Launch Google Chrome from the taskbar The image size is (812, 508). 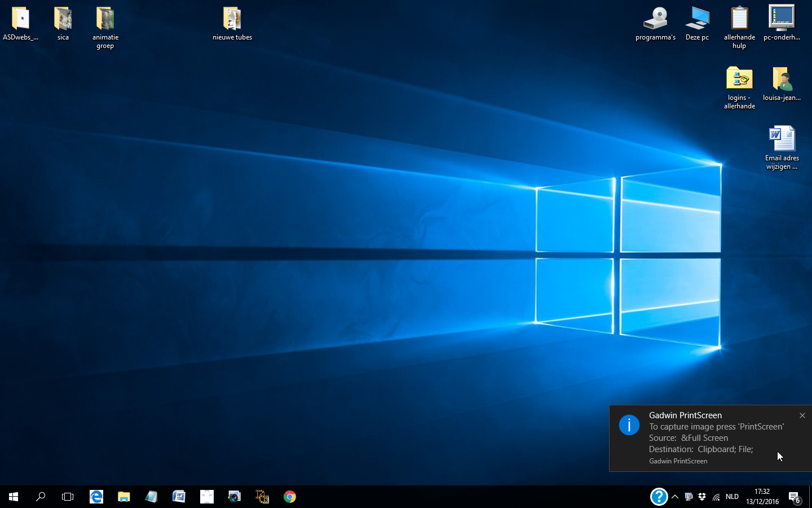(290, 497)
